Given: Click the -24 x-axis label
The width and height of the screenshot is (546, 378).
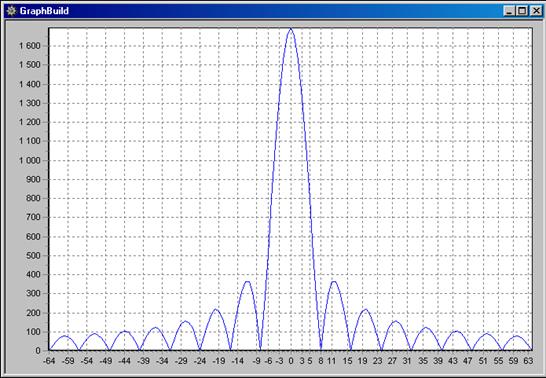Looking at the screenshot, I should coord(200,361).
